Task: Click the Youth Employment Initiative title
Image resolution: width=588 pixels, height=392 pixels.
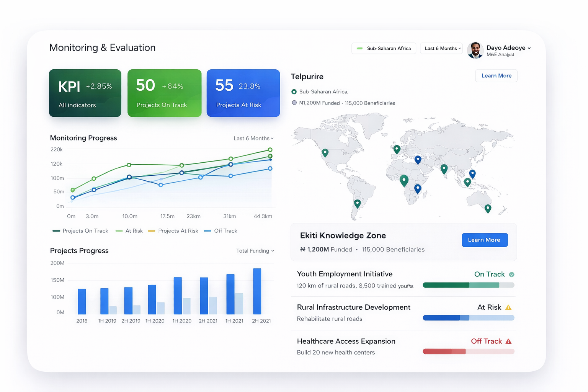Action: [x=345, y=274]
